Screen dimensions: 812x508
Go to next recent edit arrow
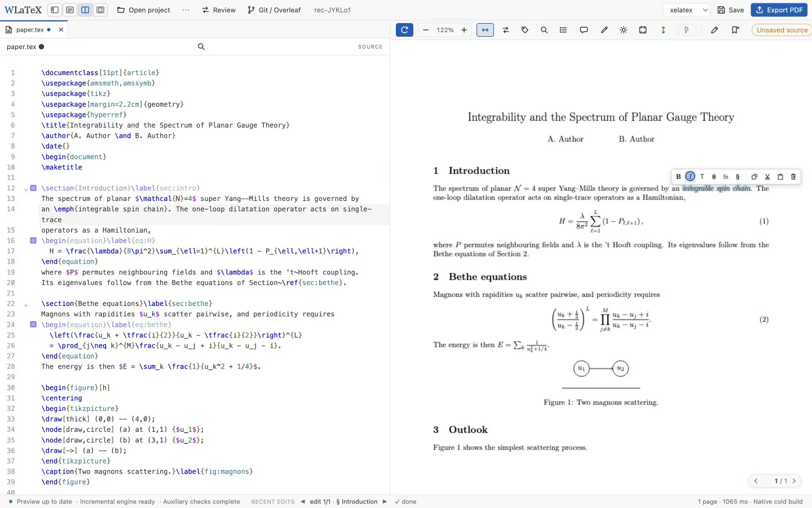(x=385, y=501)
